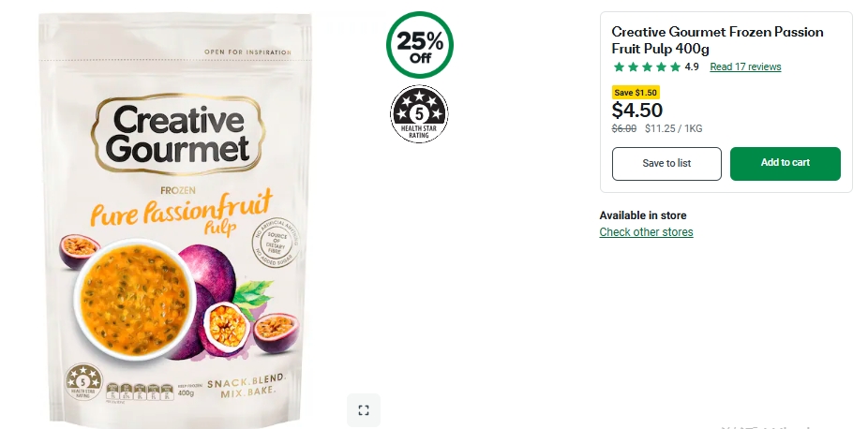Click the 5 Health Star Rating badge
868x429 pixels.
pyautogui.click(x=419, y=114)
